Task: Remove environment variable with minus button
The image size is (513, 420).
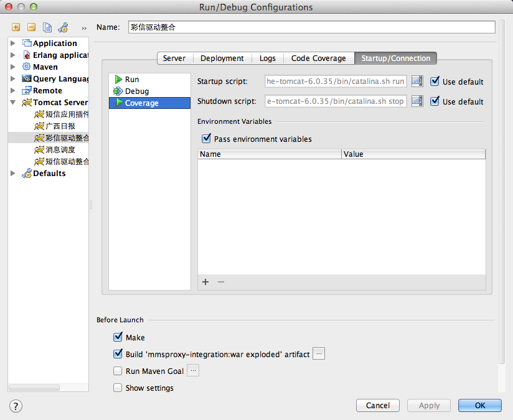Action: coord(221,282)
